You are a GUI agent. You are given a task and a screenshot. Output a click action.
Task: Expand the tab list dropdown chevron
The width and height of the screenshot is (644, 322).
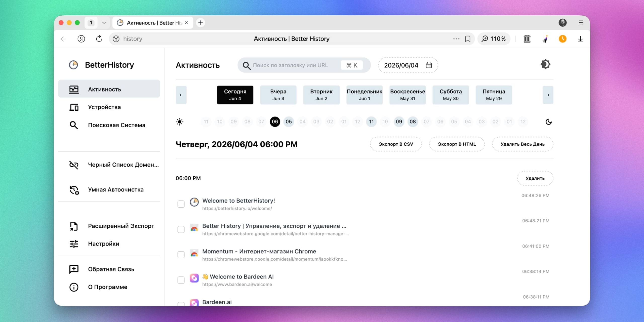point(104,23)
